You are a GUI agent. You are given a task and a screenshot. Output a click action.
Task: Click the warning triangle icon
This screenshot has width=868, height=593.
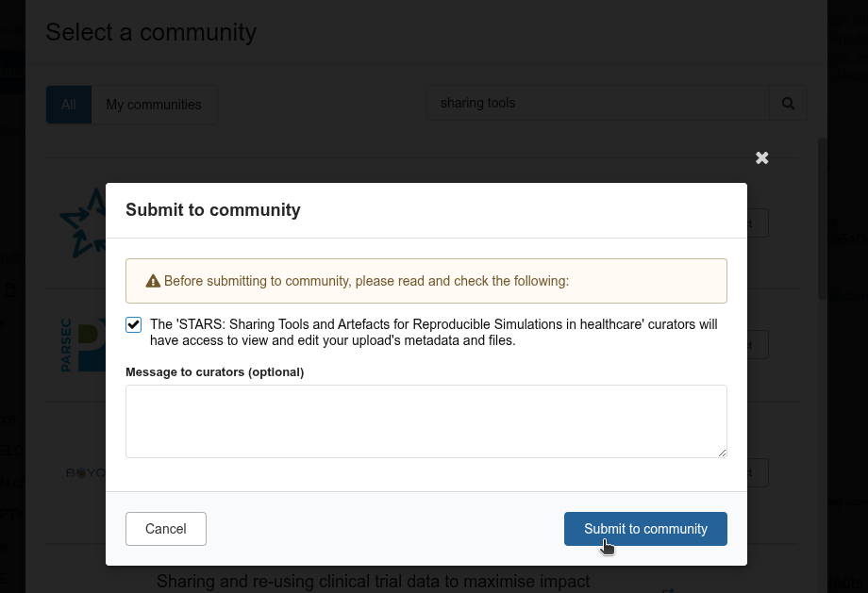pos(153,281)
